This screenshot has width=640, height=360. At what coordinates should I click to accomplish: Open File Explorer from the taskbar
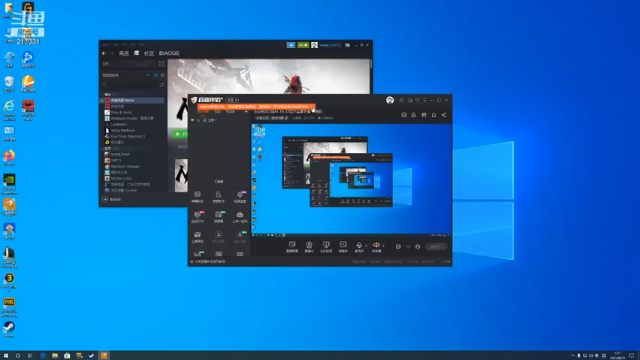55,356
